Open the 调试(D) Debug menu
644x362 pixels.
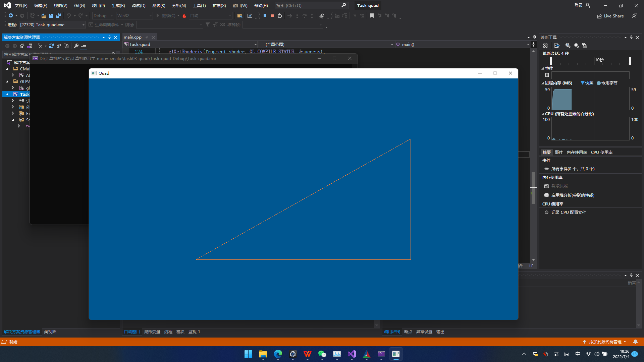pyautogui.click(x=139, y=6)
